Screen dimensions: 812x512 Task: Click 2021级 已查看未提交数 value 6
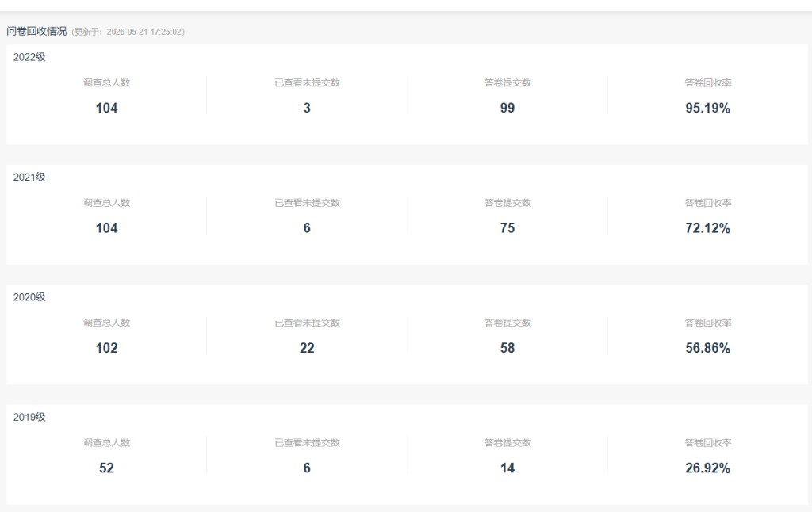pyautogui.click(x=307, y=227)
